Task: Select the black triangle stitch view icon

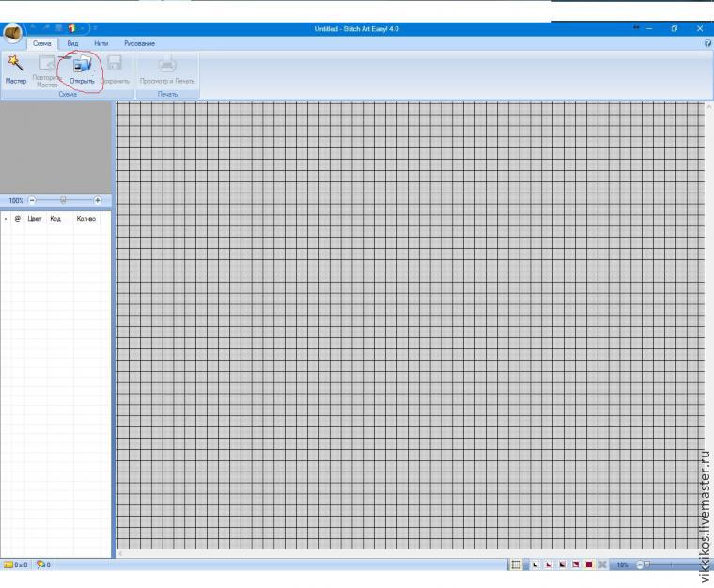Action: 535,565
